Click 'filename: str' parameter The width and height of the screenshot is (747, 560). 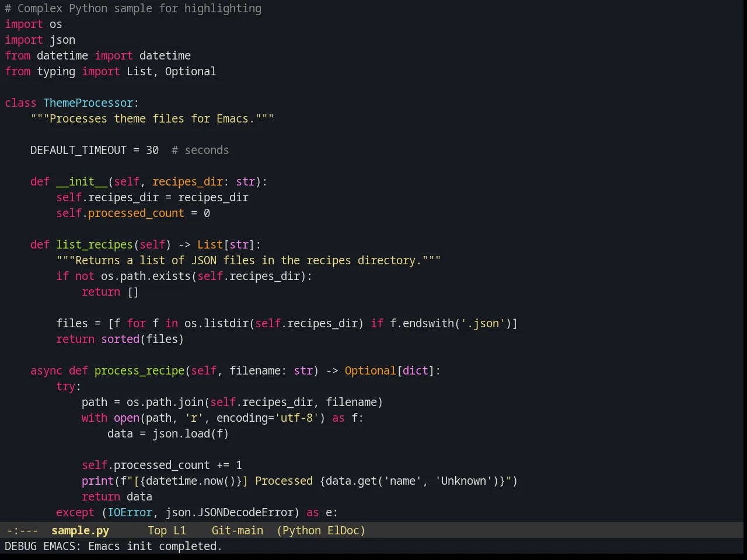coord(271,370)
